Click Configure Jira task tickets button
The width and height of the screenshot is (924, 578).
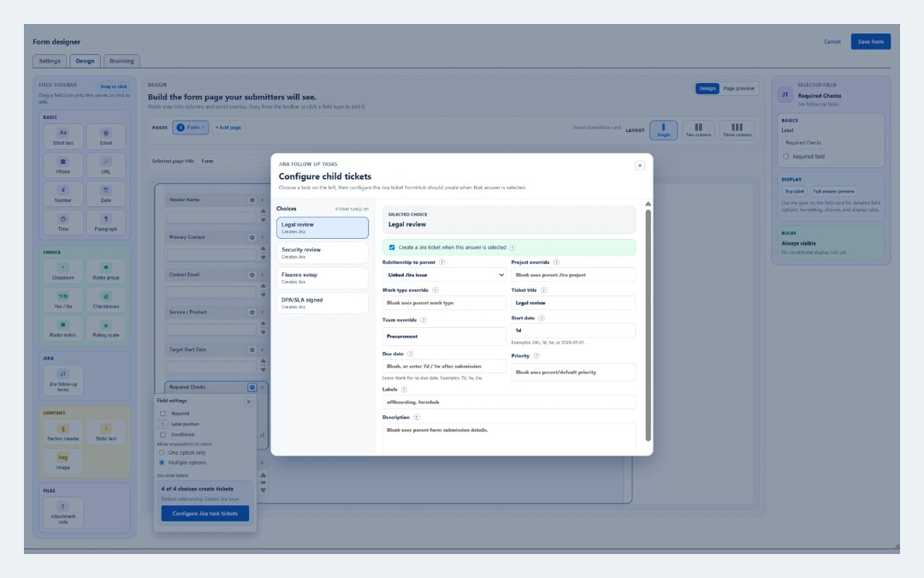pos(205,514)
